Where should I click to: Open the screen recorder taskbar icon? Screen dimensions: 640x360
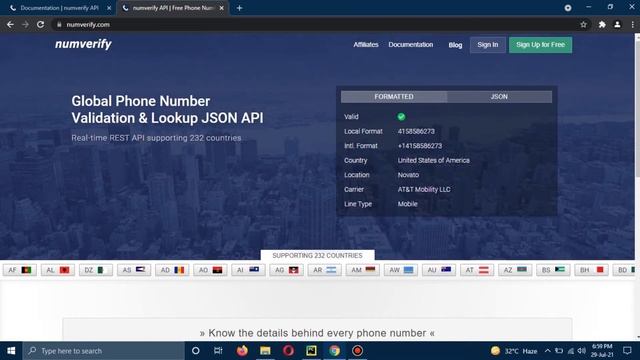(x=358, y=351)
